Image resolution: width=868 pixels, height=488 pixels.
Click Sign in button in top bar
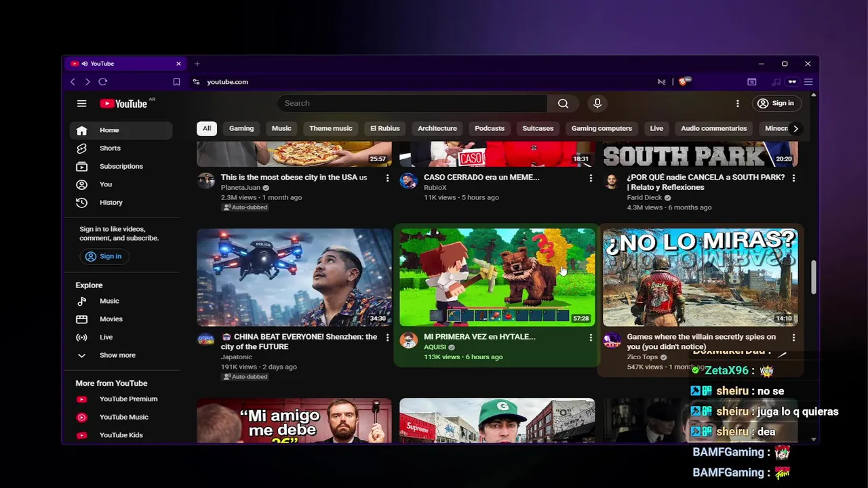pos(776,103)
